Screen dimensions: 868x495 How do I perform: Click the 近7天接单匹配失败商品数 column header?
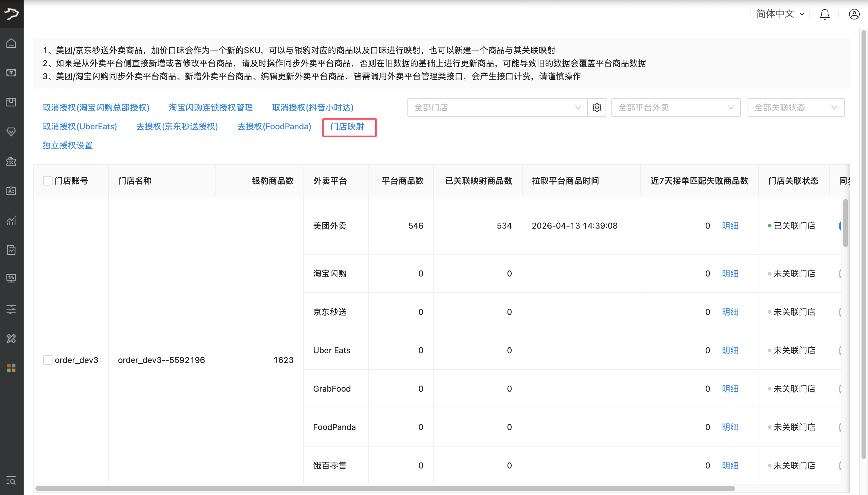tap(699, 181)
